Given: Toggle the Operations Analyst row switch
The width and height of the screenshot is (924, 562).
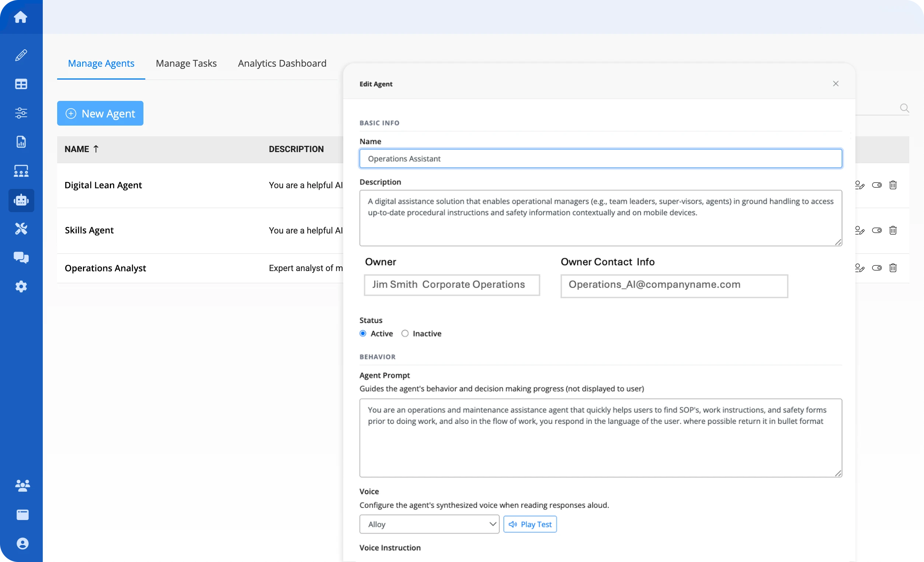Looking at the screenshot, I should click(877, 268).
